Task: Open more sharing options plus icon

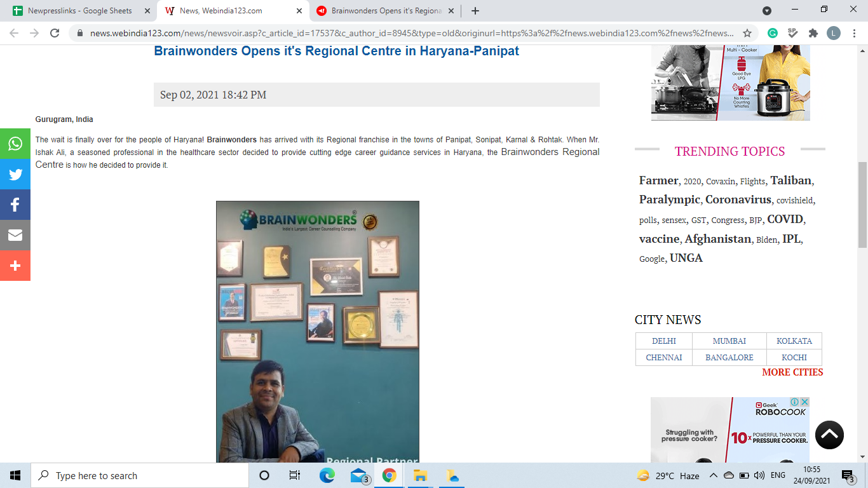Action: (15, 266)
